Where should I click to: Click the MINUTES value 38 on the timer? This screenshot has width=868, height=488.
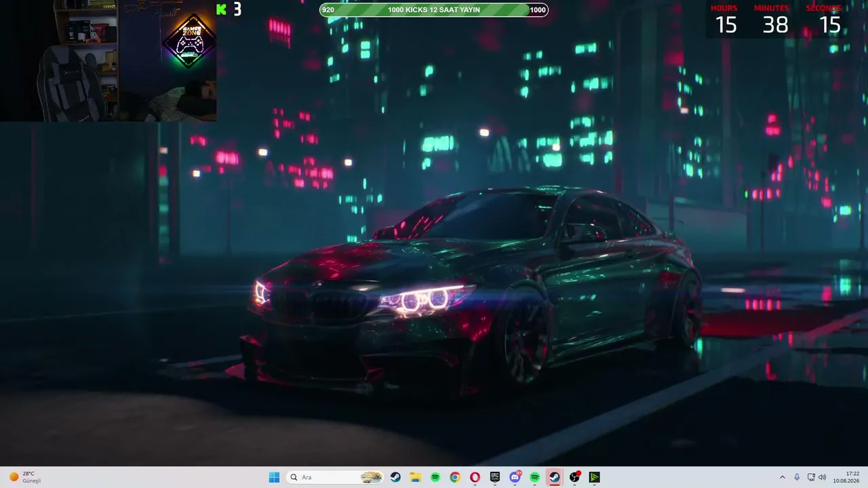[775, 25]
